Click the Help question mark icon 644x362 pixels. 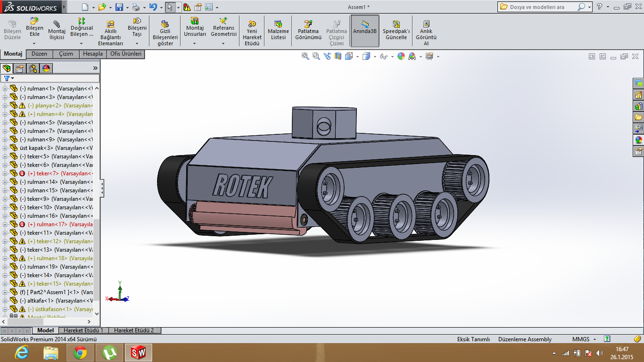[x=600, y=7]
